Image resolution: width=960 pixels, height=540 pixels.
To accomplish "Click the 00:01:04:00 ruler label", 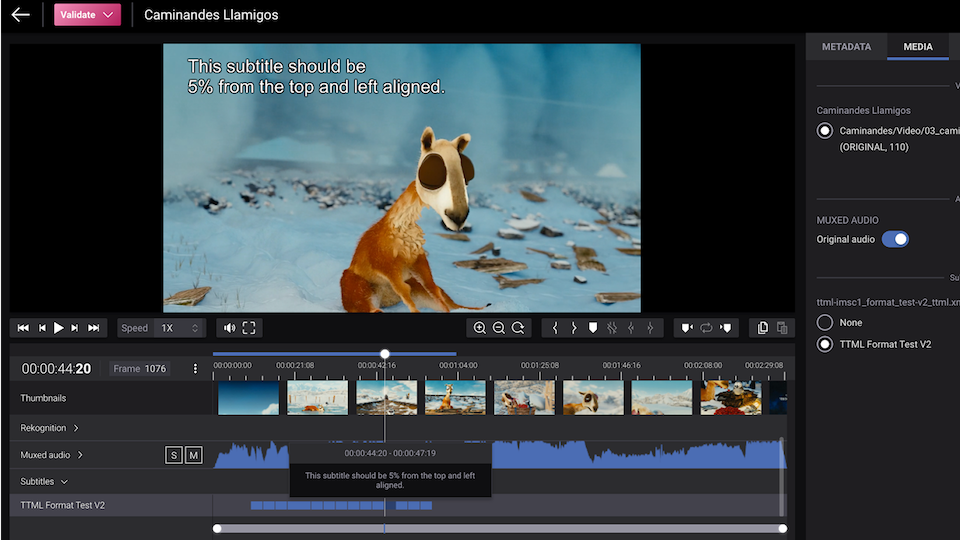I will (458, 365).
